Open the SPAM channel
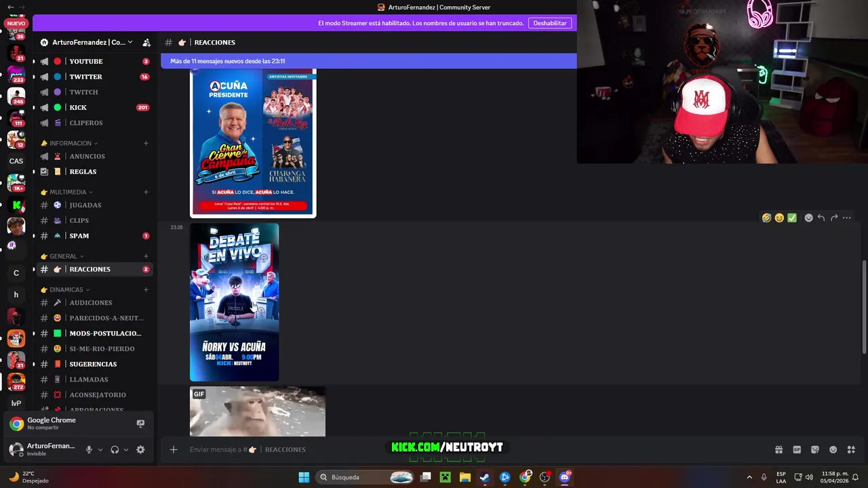This screenshot has height=488, width=868. point(94,236)
